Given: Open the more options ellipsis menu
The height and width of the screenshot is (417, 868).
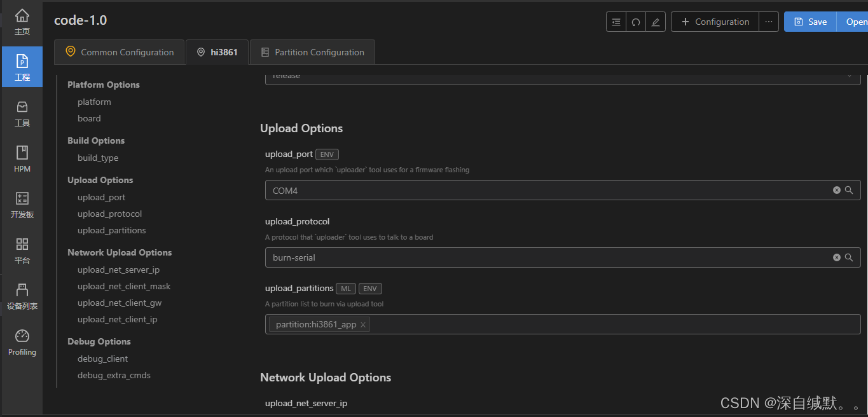Looking at the screenshot, I should [769, 22].
